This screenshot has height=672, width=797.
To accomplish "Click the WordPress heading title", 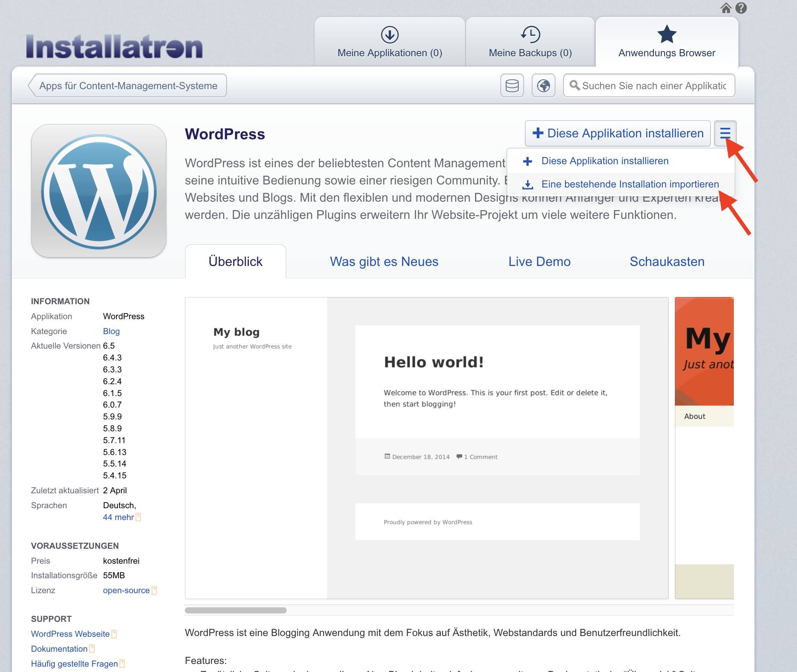I will click(x=225, y=134).
